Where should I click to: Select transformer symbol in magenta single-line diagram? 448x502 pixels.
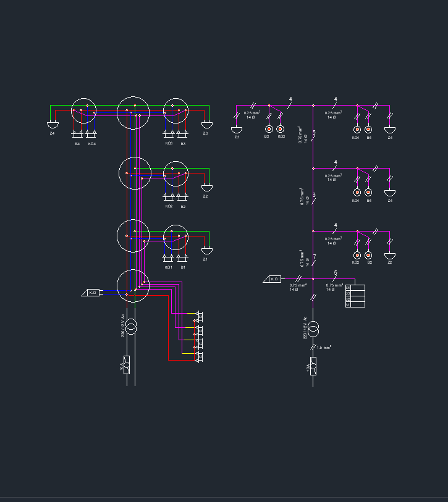tap(313, 329)
